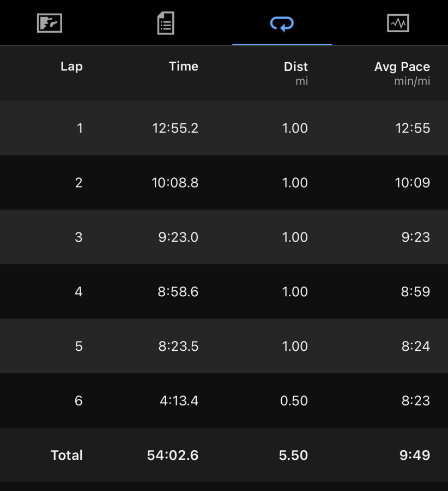Tap the Avg Pace column header
The image size is (448, 491).
click(402, 73)
